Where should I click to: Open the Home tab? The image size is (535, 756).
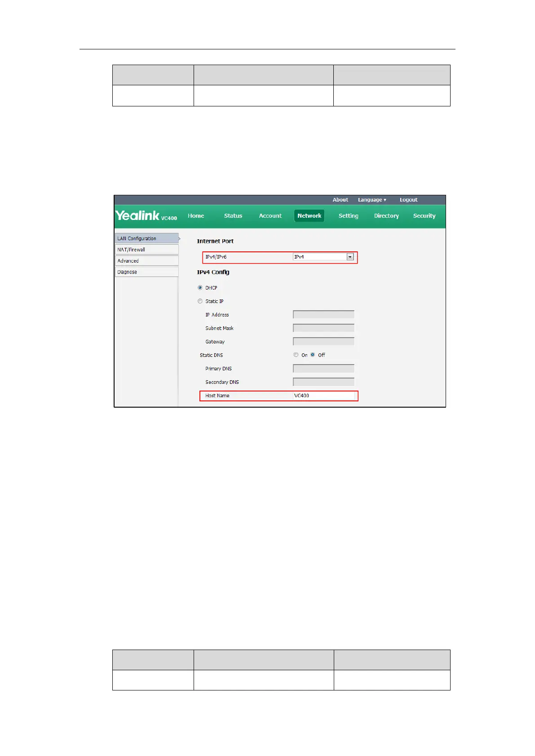[196, 216]
